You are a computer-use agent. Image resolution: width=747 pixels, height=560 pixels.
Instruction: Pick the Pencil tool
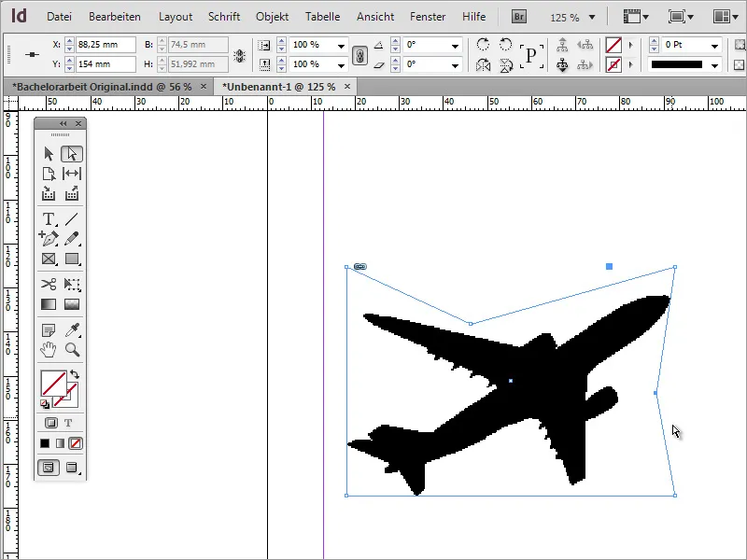[72, 238]
